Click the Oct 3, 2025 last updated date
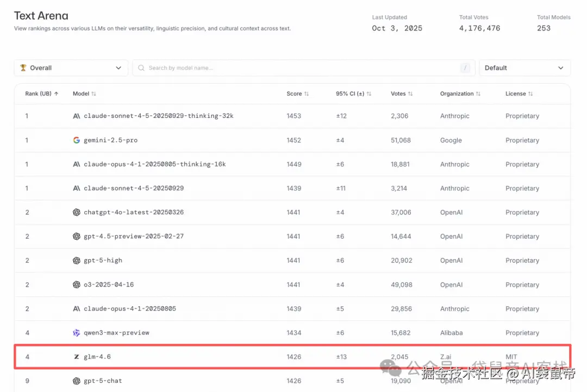Viewport: 587px width, 392px height. tap(397, 28)
